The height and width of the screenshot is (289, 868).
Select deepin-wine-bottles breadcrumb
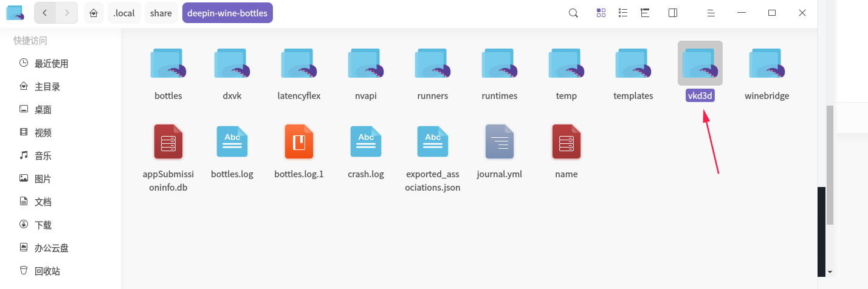(227, 13)
